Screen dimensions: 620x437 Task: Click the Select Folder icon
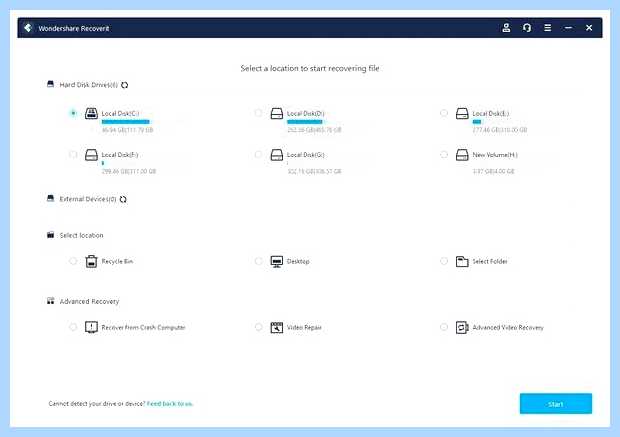click(x=462, y=261)
